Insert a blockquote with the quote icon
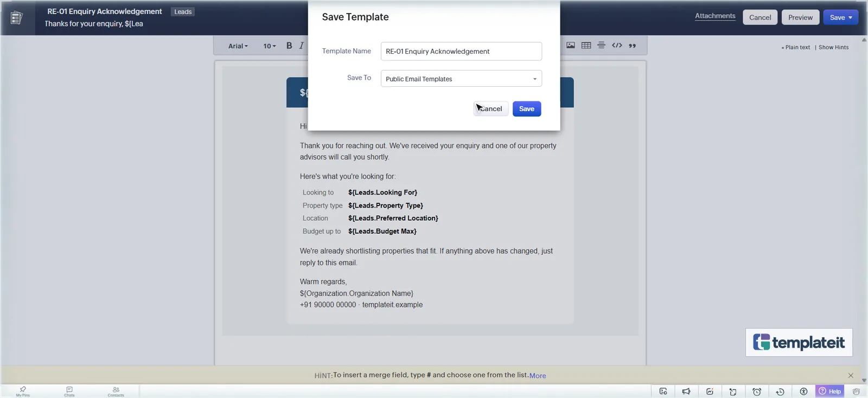Image resolution: width=868 pixels, height=398 pixels. 632,46
